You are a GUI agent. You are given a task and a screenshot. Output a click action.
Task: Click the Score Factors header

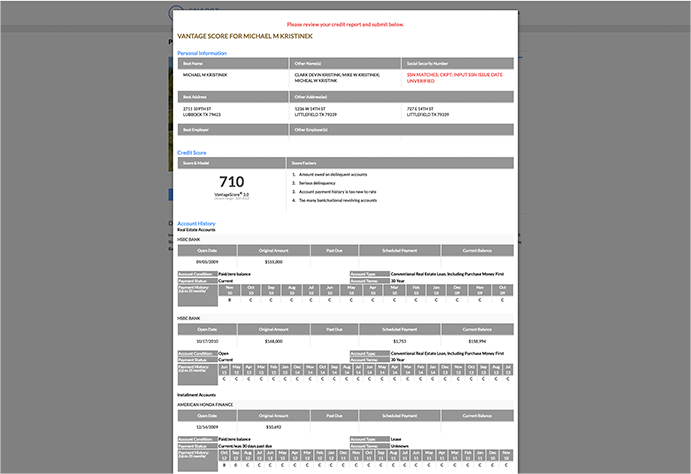(x=400, y=163)
